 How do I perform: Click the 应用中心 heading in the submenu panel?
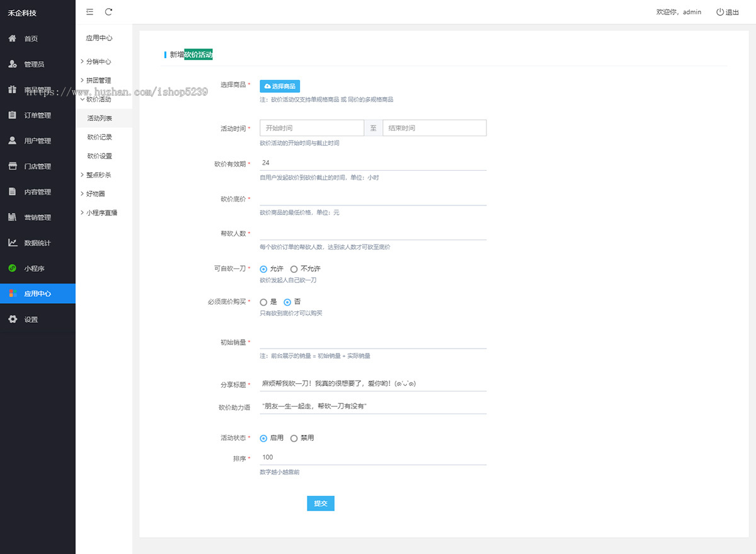100,38
